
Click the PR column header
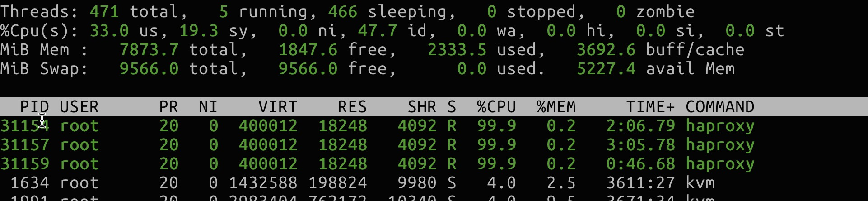(x=168, y=107)
